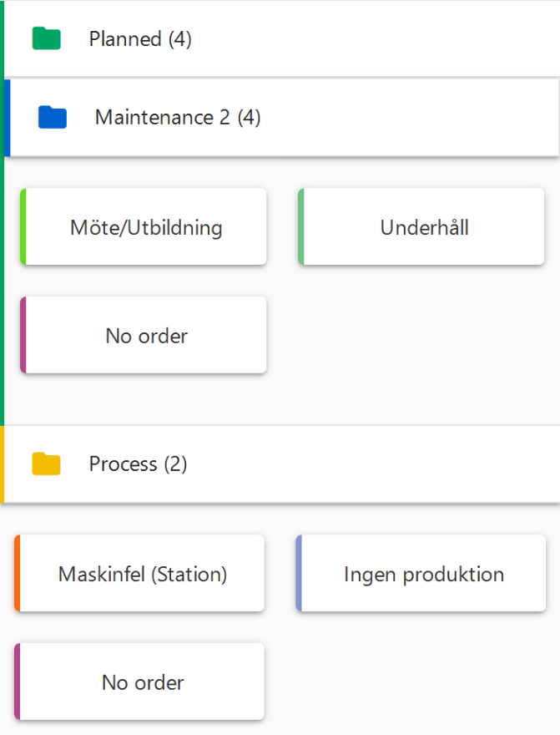The width and height of the screenshot is (560, 735).
Task: Click yellow accent bar of Process header
Action: coord(3,464)
